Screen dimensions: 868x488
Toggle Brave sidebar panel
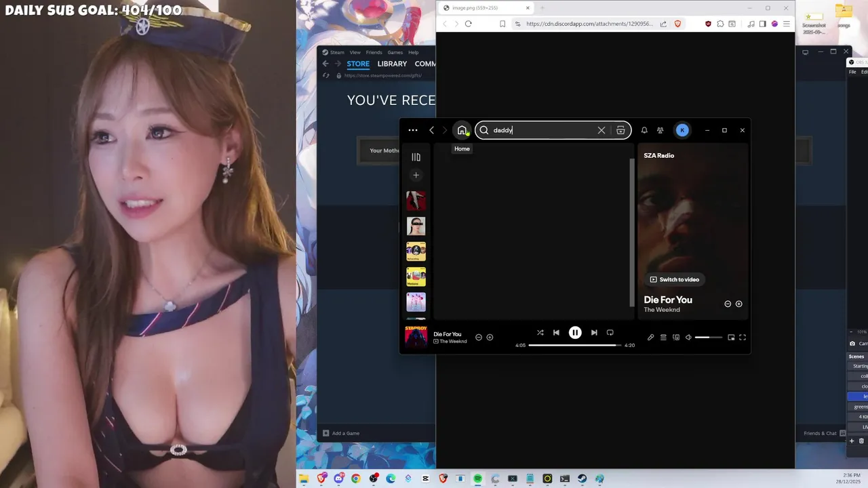[x=763, y=24]
